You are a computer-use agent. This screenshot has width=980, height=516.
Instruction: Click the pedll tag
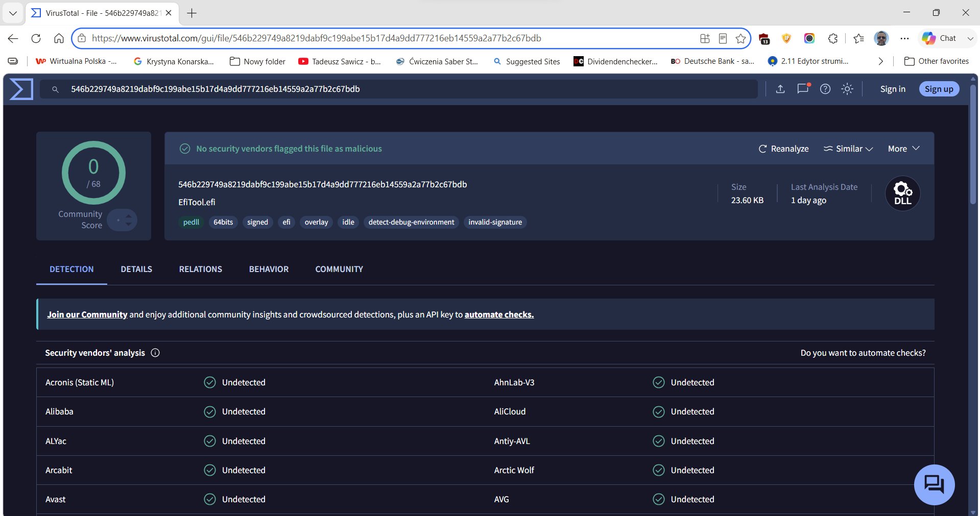click(191, 222)
